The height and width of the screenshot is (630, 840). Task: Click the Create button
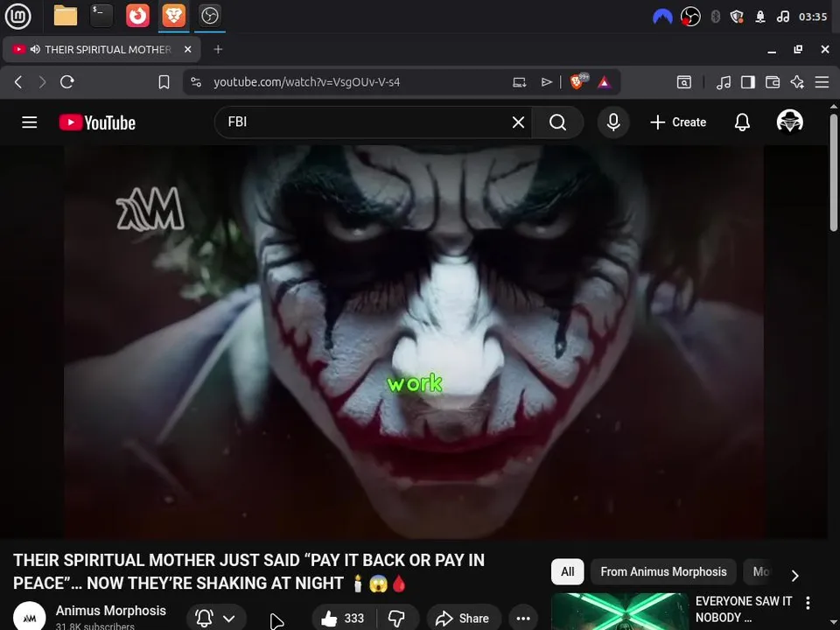click(x=678, y=122)
